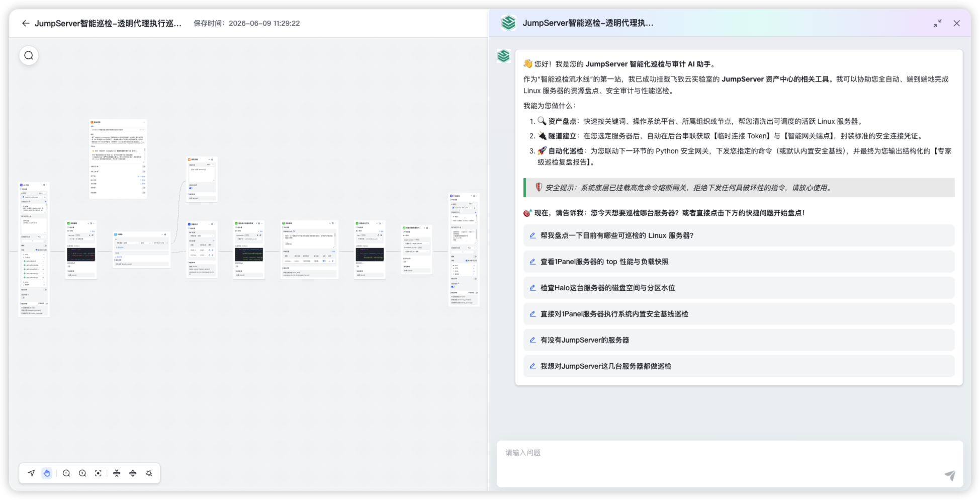Click the workflow title JumpServer智能巡检-透明代理执行巡…
The image size is (980, 500).
point(108,23)
